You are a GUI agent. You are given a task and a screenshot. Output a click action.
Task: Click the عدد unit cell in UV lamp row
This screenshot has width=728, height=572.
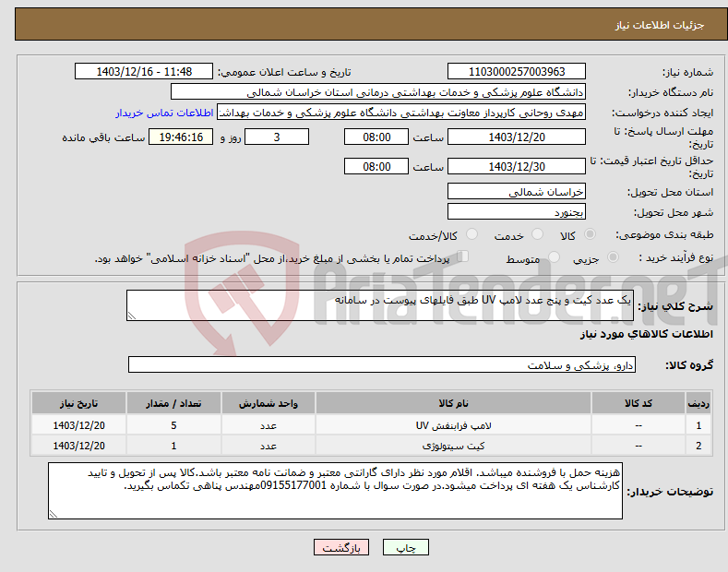[269, 425]
